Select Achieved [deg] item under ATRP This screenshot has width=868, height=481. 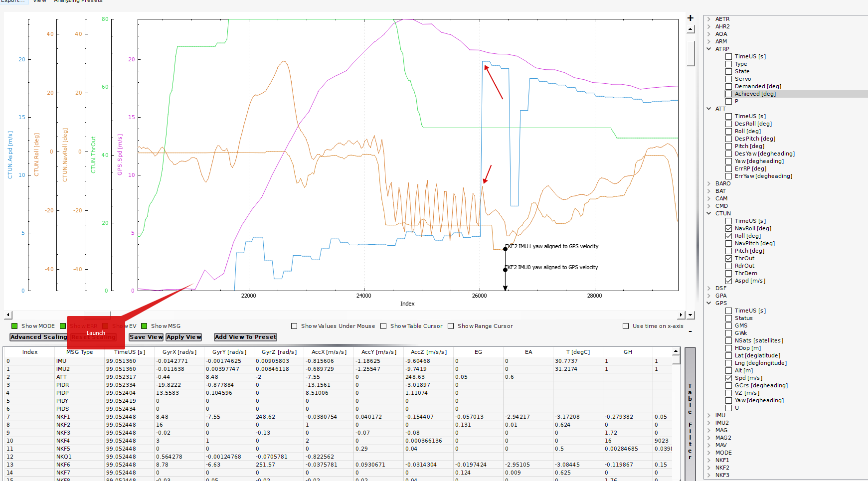[x=755, y=94]
